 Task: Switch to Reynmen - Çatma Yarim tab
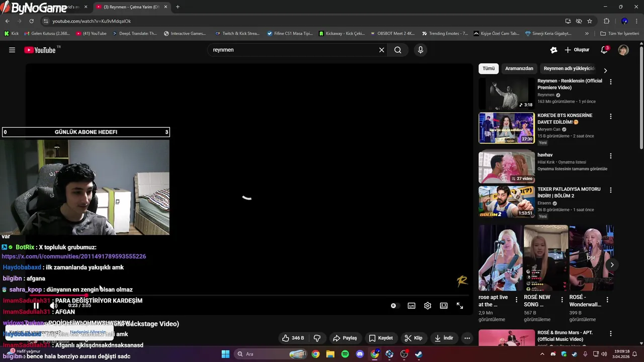pos(132,7)
